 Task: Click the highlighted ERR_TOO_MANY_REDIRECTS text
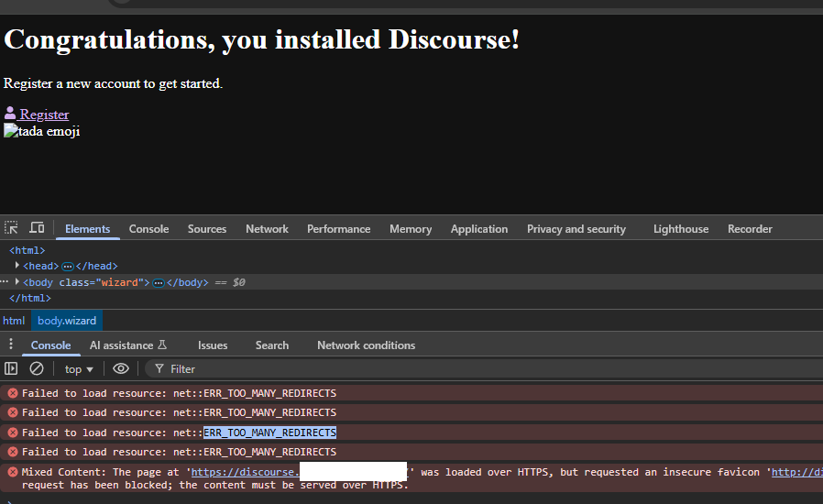point(269,433)
